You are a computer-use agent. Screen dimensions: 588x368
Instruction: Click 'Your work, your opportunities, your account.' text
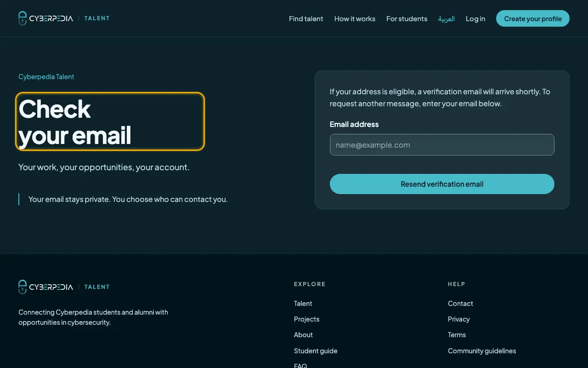pyautogui.click(x=104, y=167)
